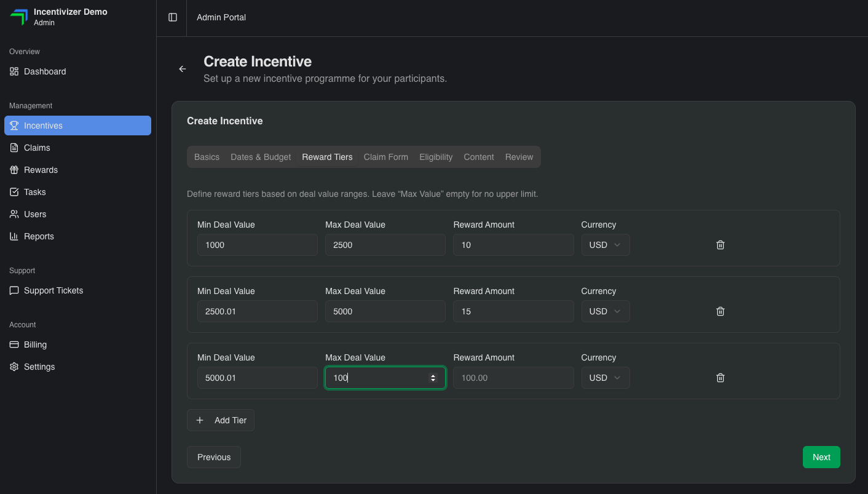Open Users in the sidebar
The height and width of the screenshot is (494, 868).
77,214
